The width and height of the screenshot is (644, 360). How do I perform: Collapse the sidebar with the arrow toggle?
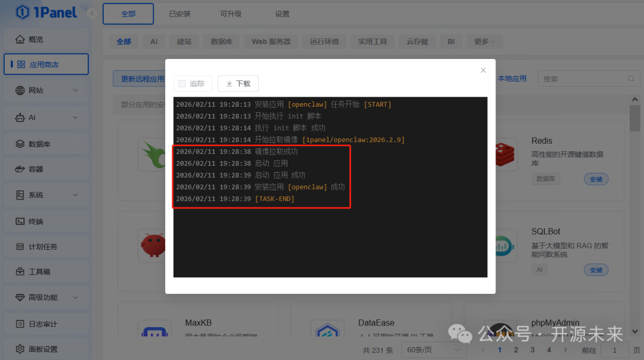click(x=91, y=12)
